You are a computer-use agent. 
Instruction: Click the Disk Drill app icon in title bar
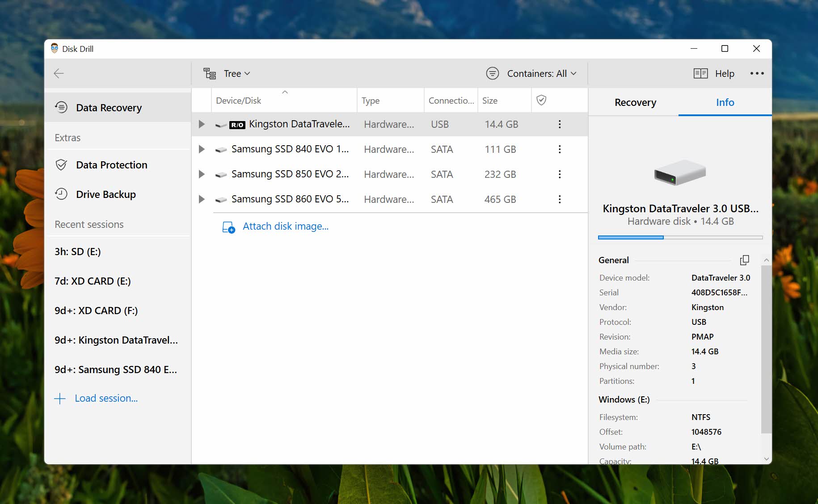coord(55,49)
